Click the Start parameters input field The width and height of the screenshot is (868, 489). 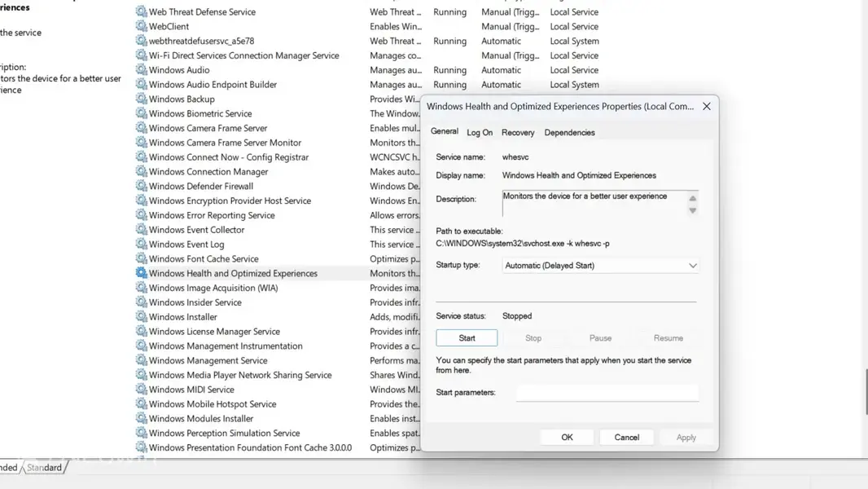coord(607,392)
